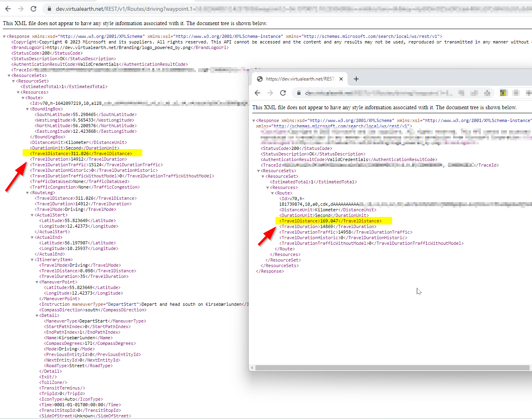Click IconType Auto line

pos(71,399)
